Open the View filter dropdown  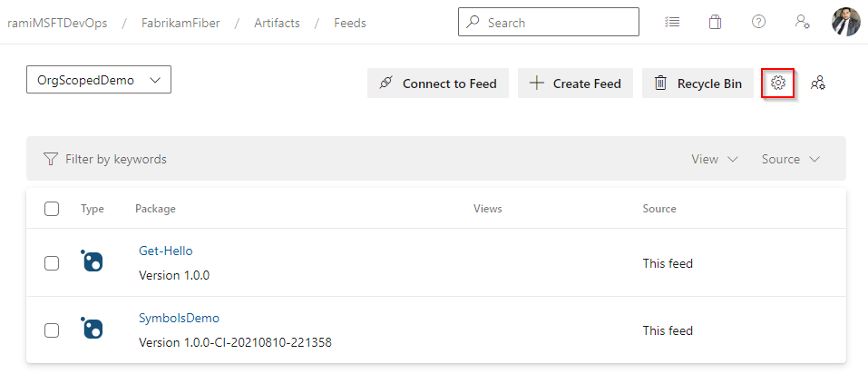pos(715,159)
